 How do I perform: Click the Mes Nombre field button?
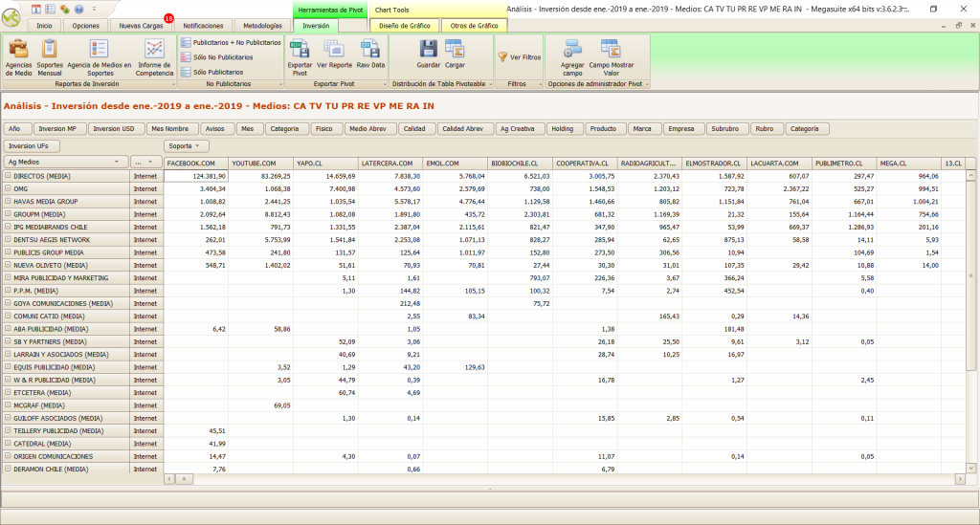pos(170,128)
